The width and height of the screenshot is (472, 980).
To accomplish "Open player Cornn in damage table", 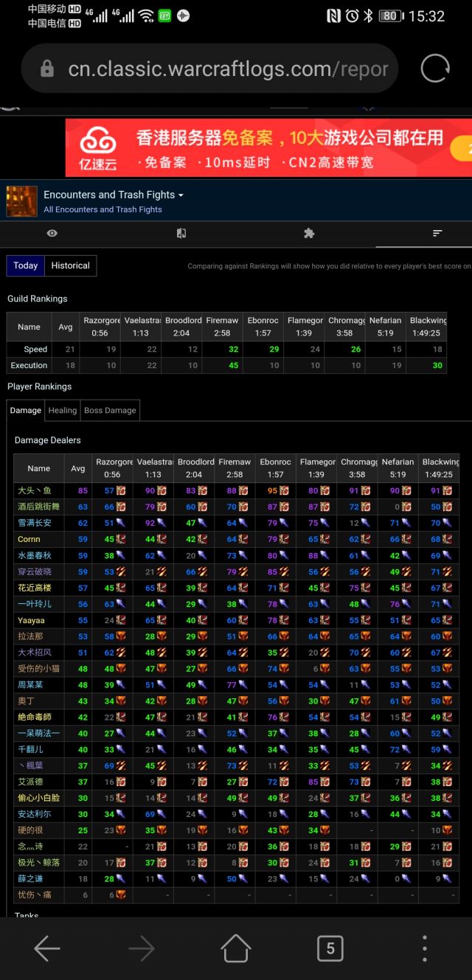I will tap(29, 539).
